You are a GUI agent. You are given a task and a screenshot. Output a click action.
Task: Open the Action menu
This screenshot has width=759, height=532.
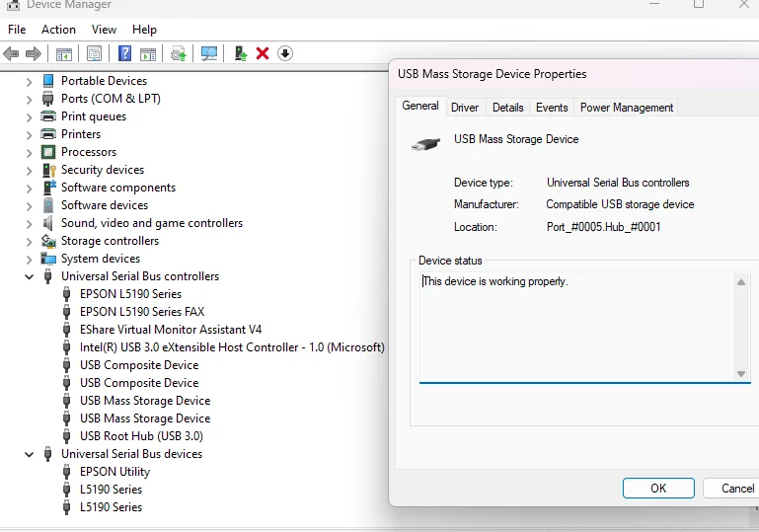coord(58,30)
